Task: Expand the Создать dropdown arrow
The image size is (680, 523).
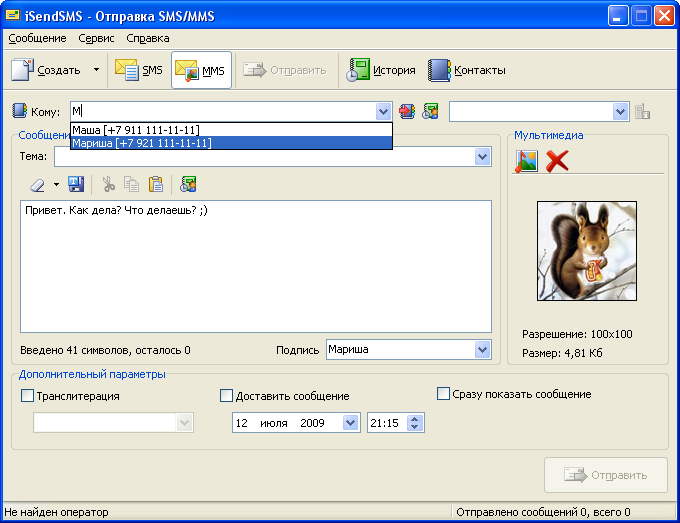Action: (96, 70)
